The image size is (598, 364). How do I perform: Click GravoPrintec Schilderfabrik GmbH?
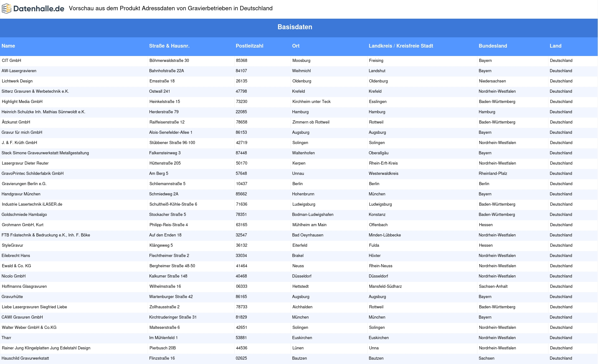pos(32,173)
